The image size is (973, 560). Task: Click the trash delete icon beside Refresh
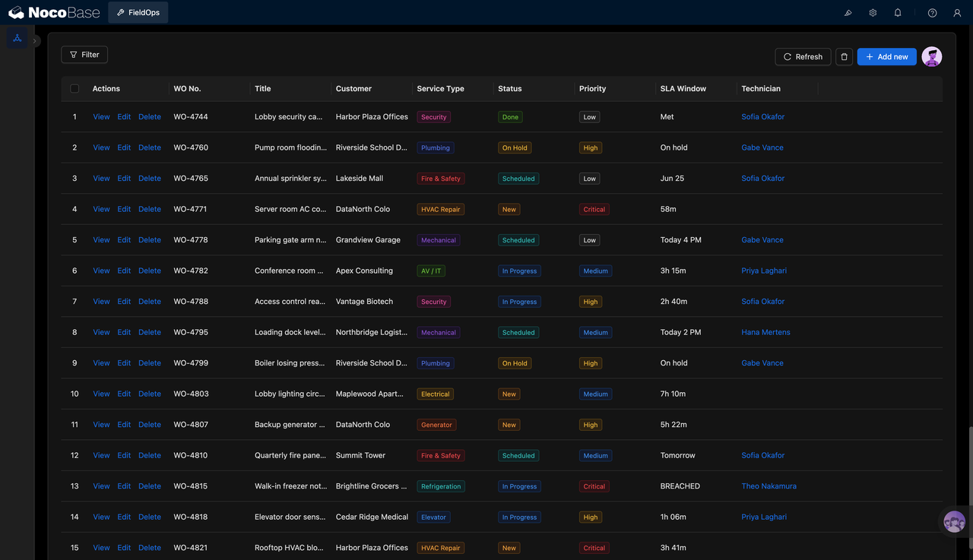[x=844, y=57]
